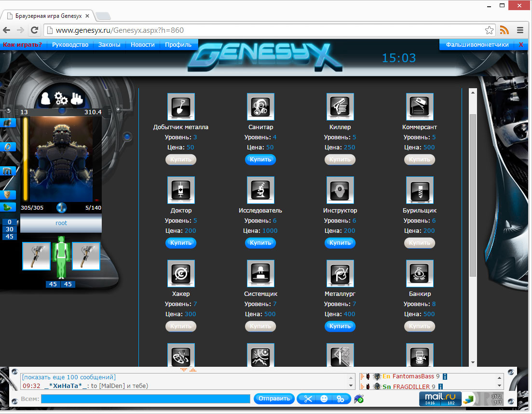The image size is (532, 414).
Task: Buy the Металлург profession
Action: coord(340,326)
